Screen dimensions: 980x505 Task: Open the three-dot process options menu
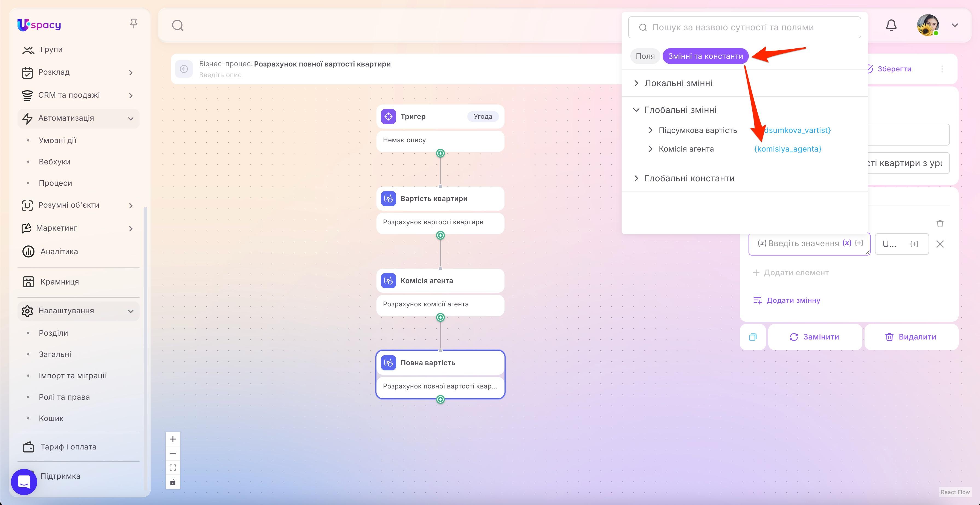pos(942,69)
